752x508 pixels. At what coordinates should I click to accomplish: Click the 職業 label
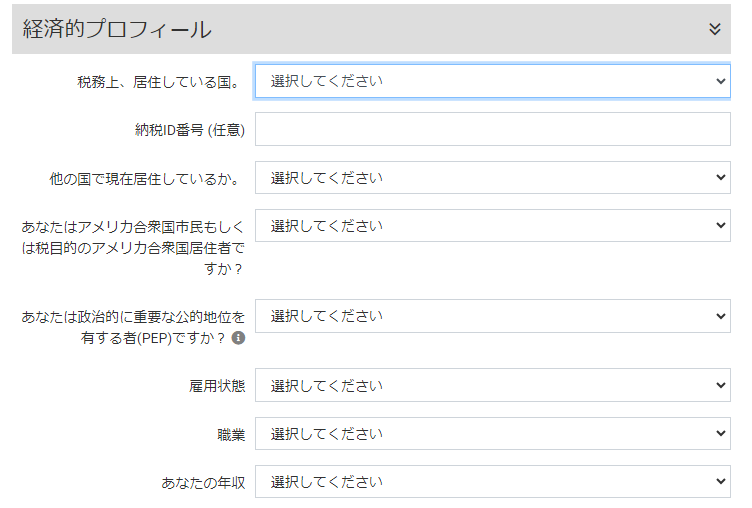[x=231, y=434]
